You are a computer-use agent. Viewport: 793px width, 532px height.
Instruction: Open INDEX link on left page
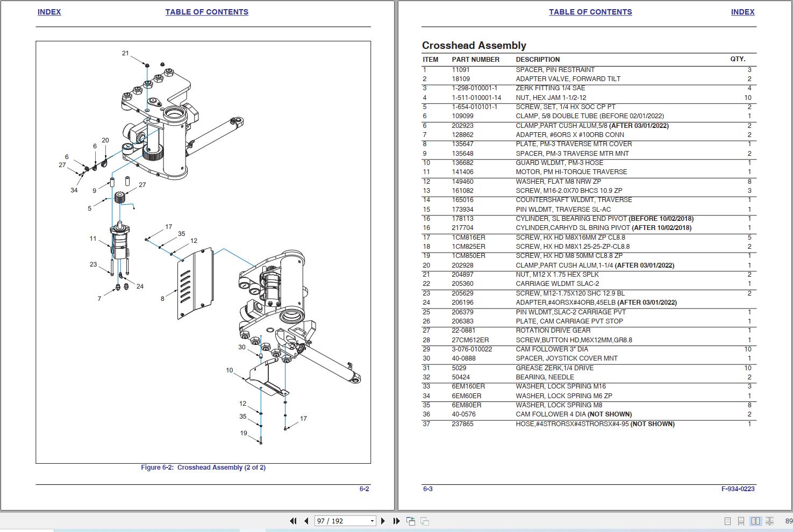[x=49, y=12]
